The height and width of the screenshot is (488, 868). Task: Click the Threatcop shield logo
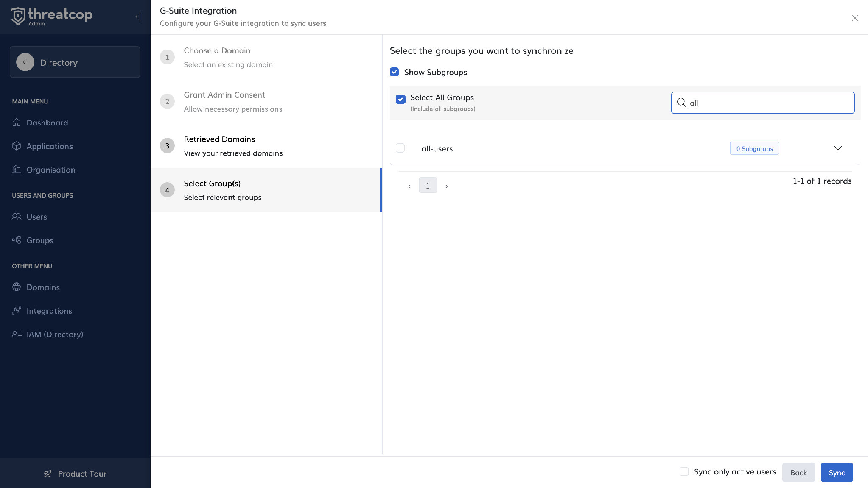pos(18,17)
